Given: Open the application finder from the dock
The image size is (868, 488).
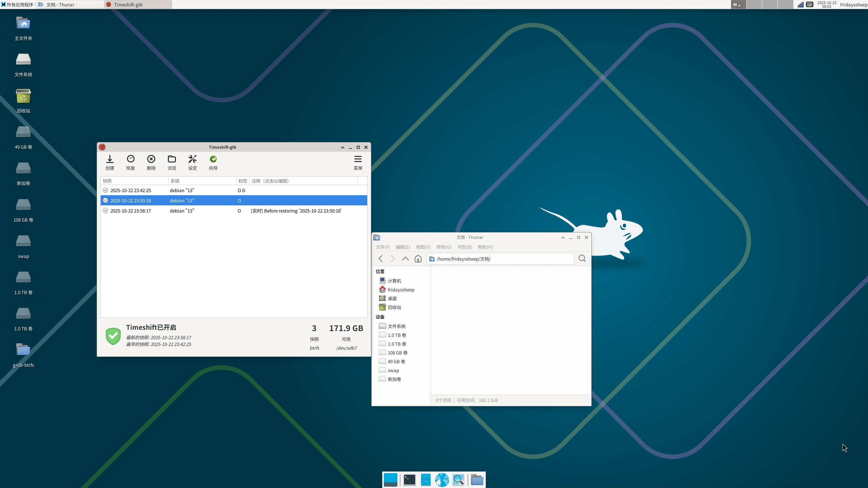Looking at the screenshot, I should tap(458, 480).
